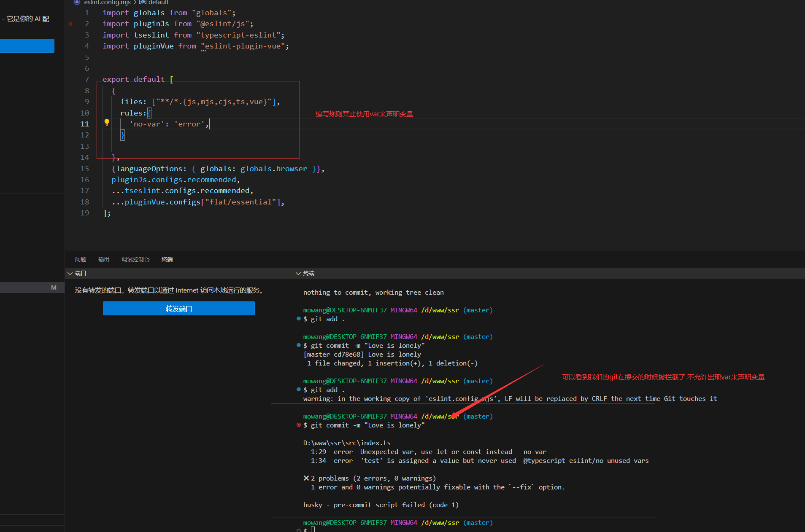Click the last terminal prompt input cursor

tap(313, 529)
